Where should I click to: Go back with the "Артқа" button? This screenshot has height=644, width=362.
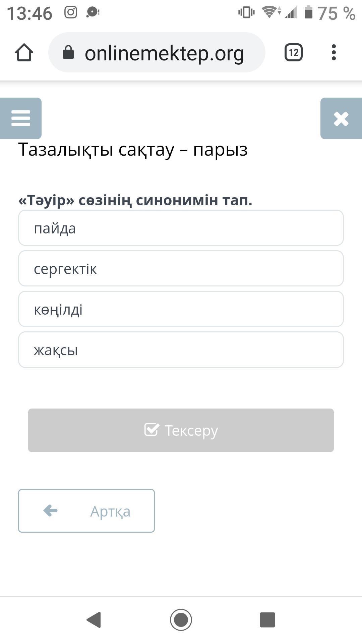tap(86, 511)
